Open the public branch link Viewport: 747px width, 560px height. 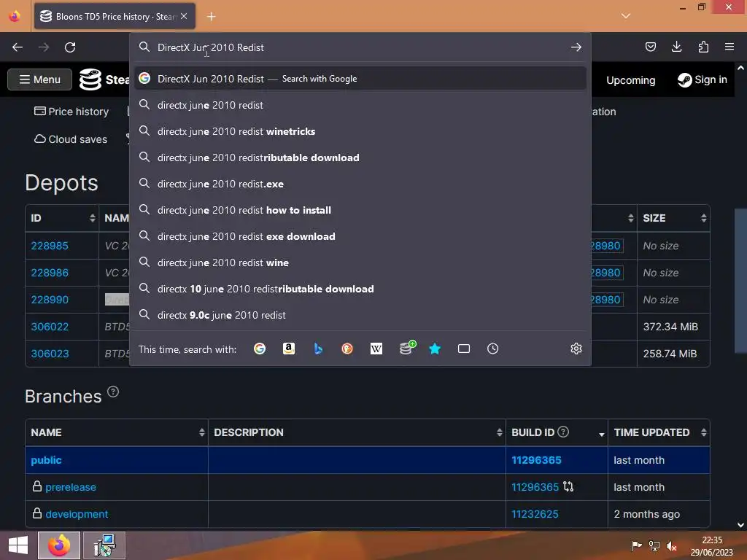tap(46, 460)
